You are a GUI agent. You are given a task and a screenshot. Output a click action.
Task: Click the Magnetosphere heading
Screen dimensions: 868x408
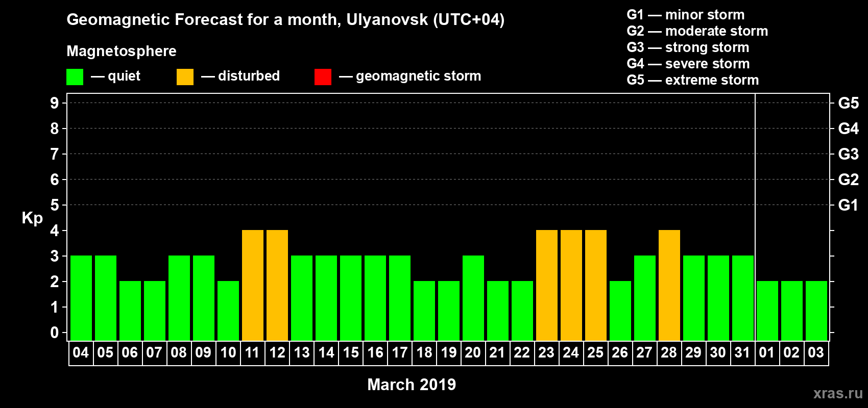click(x=122, y=51)
